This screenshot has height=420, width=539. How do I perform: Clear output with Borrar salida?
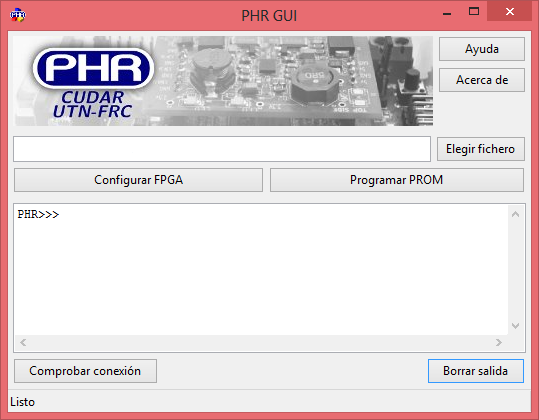476,371
